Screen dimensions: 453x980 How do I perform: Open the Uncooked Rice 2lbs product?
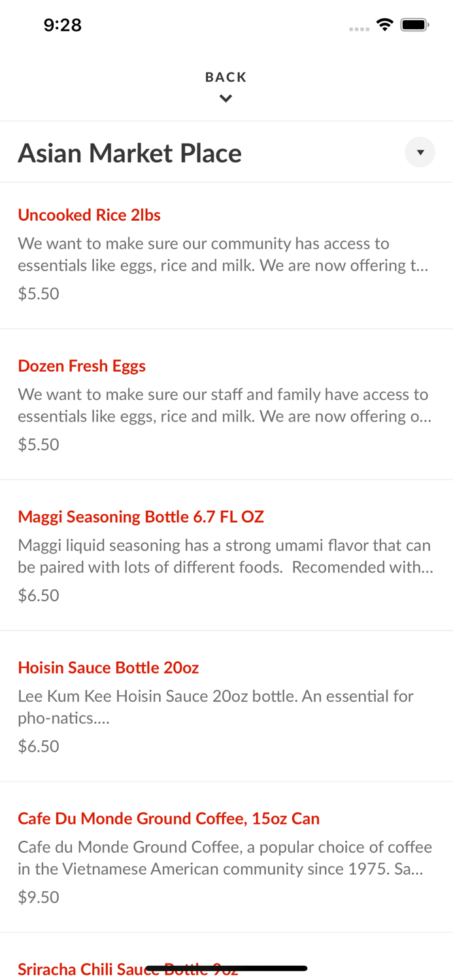[x=89, y=216]
